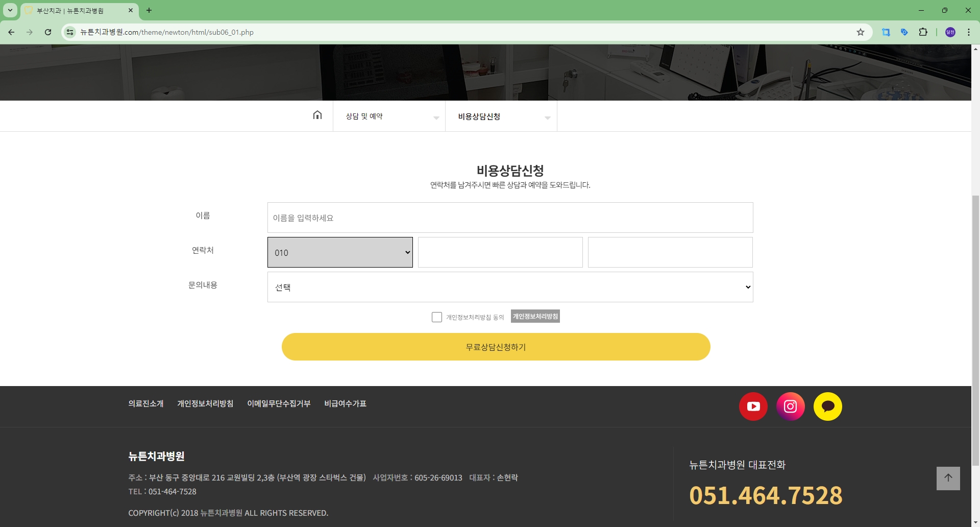Screen dimensions: 980x527
Task: Open the clinic's YouTube channel icon
Action: 753,406
